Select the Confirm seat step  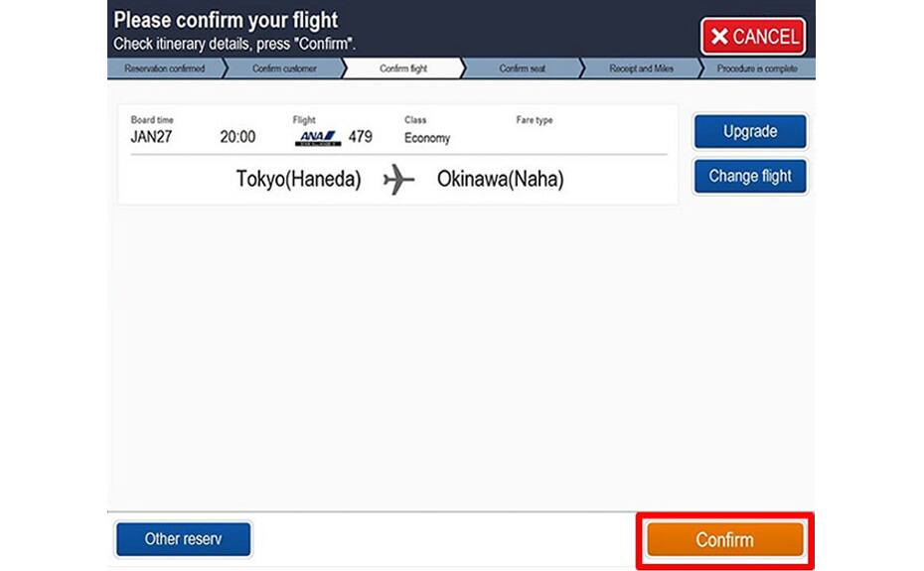pos(522,69)
